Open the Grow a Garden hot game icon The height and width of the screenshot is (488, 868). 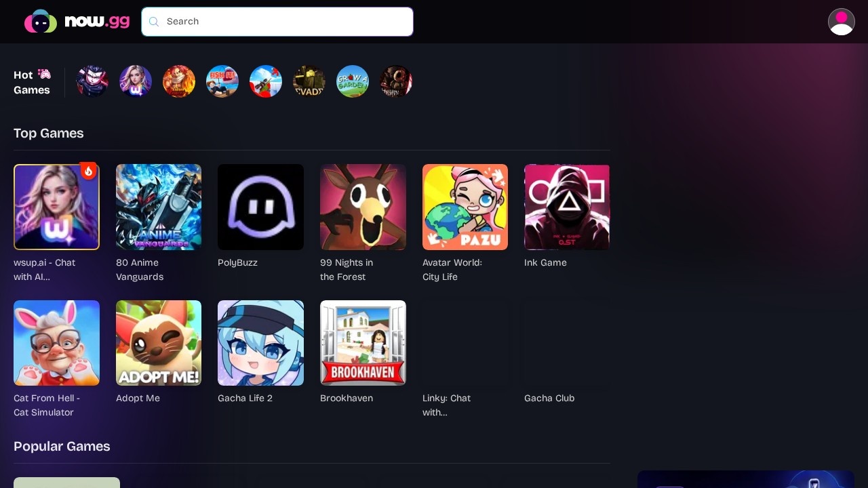[353, 81]
